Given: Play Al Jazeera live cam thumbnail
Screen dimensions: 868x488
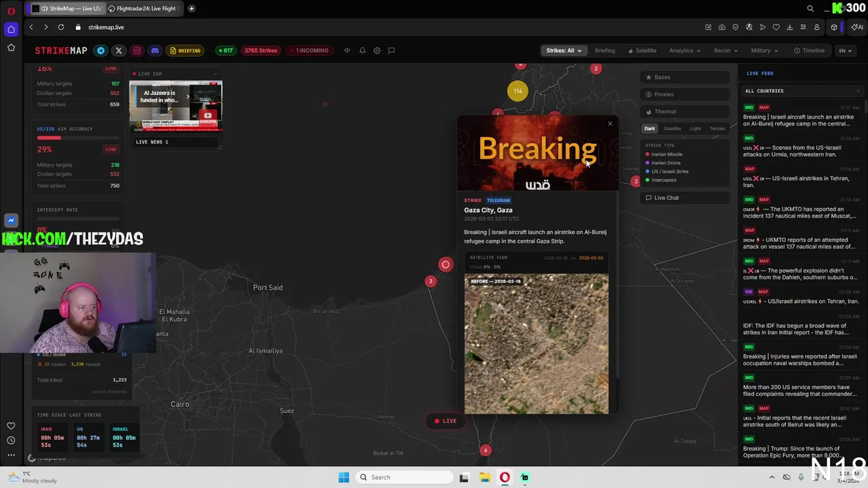Looking at the screenshot, I should pos(176,106).
